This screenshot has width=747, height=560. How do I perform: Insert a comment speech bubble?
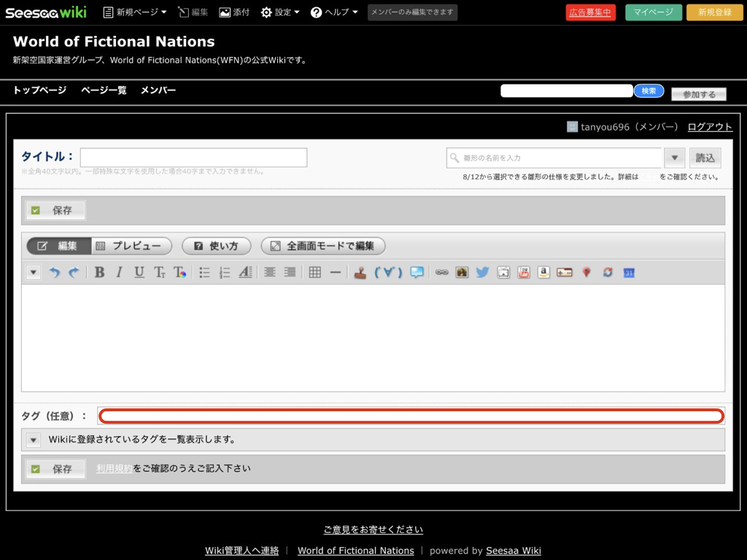tap(417, 273)
